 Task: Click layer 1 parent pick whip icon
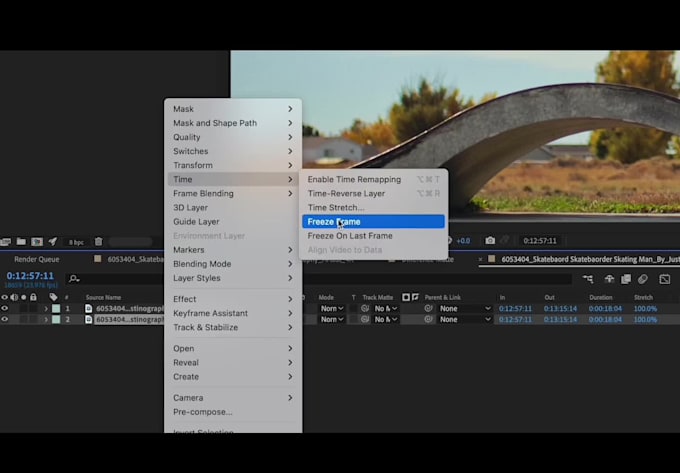428,308
